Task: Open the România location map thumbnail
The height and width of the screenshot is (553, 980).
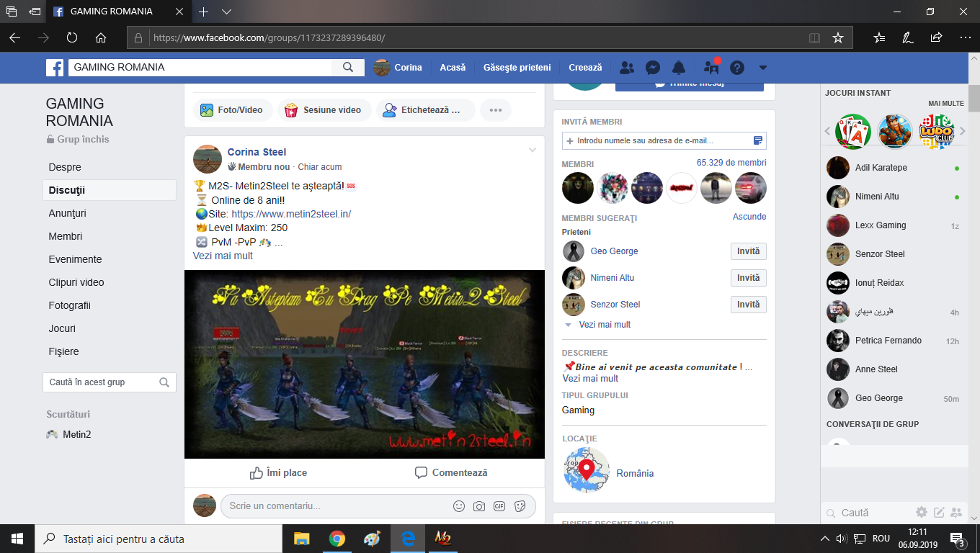Action: click(587, 470)
